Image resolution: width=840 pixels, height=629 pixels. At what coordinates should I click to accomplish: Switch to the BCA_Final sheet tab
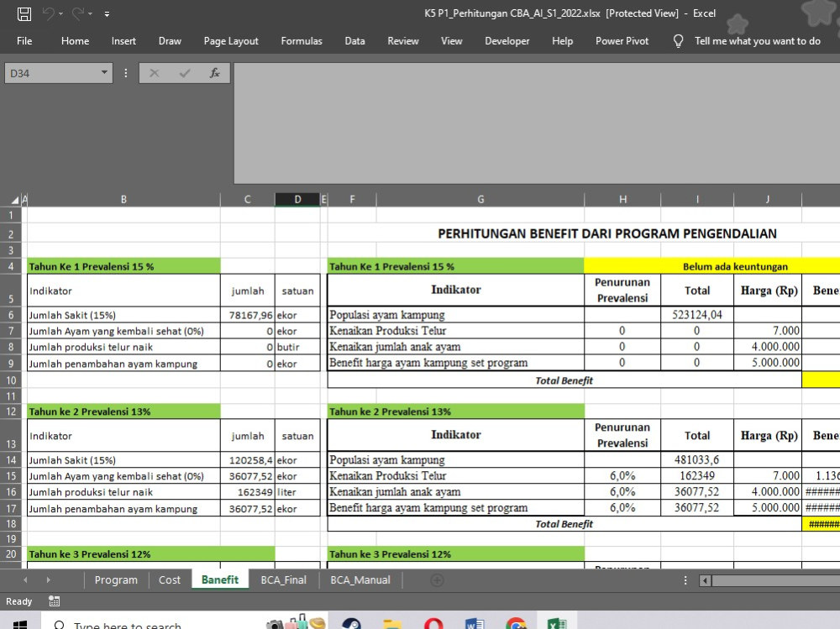pyautogui.click(x=283, y=579)
